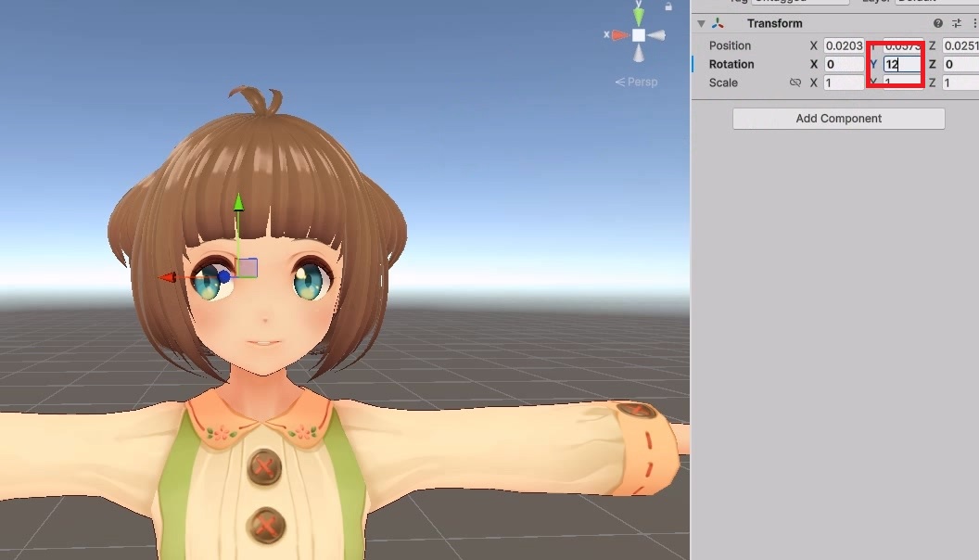The width and height of the screenshot is (979, 560).
Task: Click the green Y axis cone on scene gizmo
Action: point(638,15)
